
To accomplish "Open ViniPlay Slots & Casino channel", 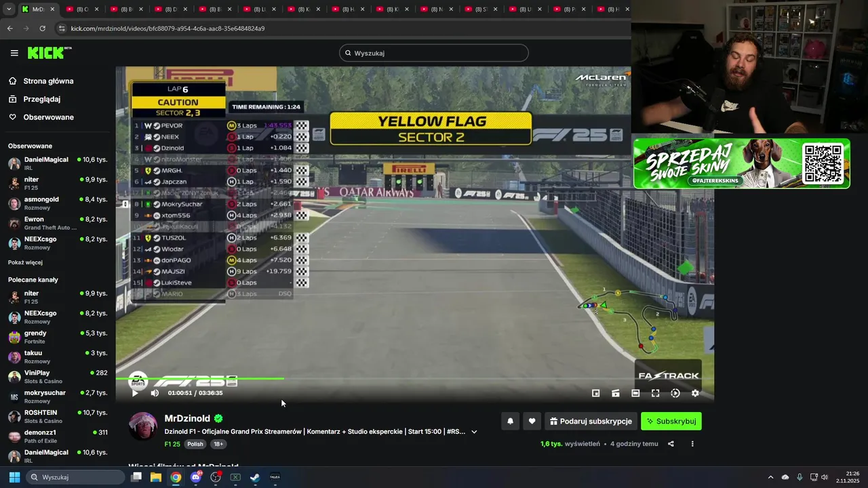I will (58, 377).
